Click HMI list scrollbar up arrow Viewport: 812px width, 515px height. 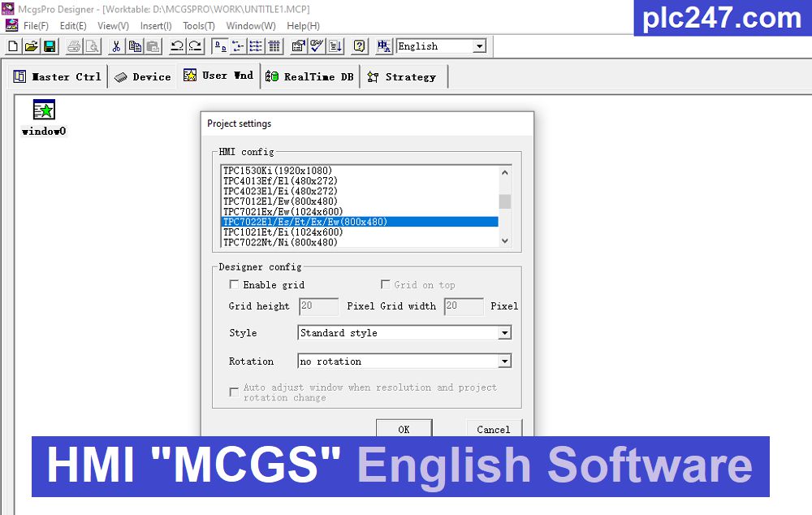(x=505, y=172)
